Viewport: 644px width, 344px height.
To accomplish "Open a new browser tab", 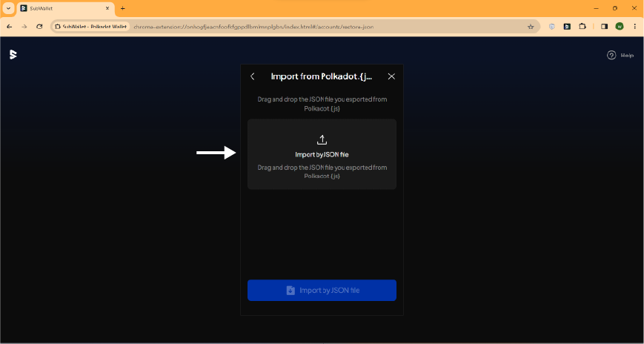I will coord(122,8).
